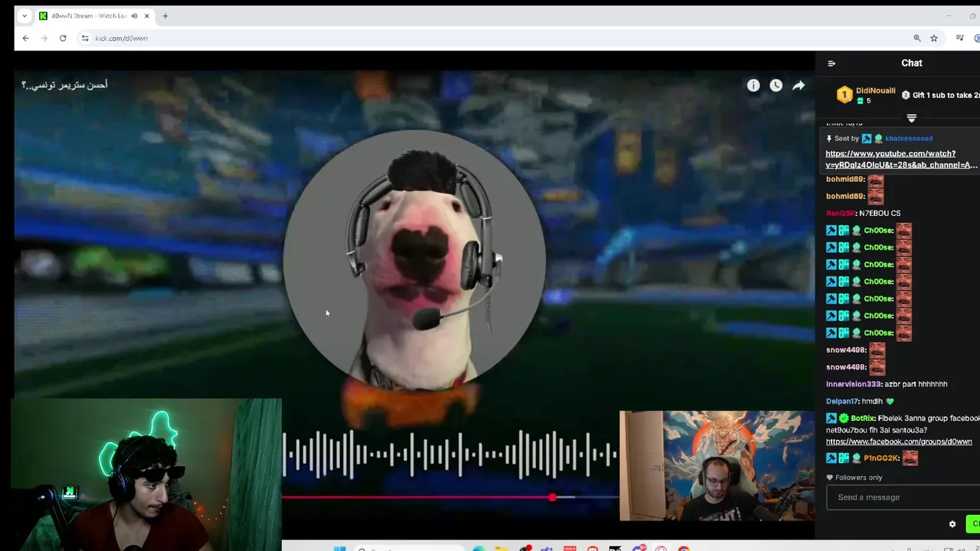Click the green heart in Delpan17's message
Image resolution: width=980 pixels, height=551 pixels.
coord(890,401)
